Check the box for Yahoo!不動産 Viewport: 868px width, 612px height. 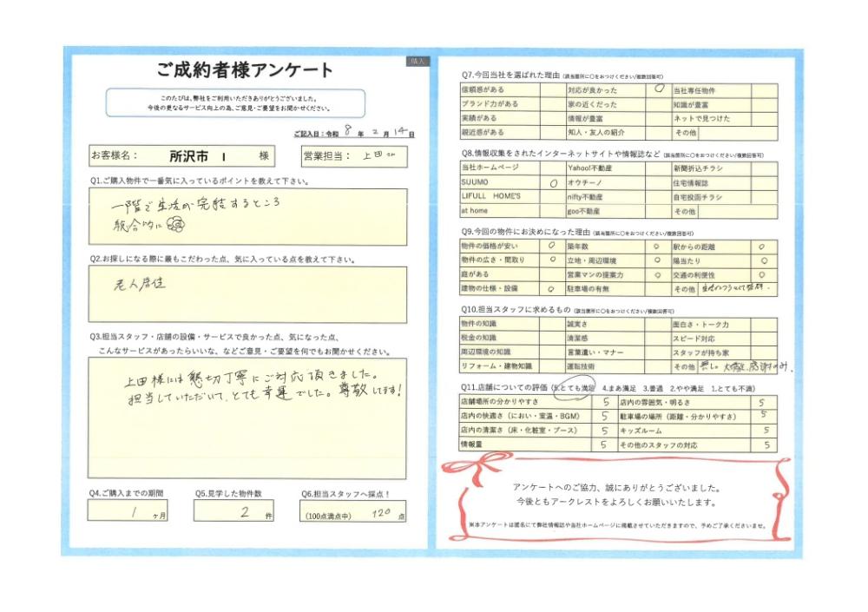tap(659, 168)
